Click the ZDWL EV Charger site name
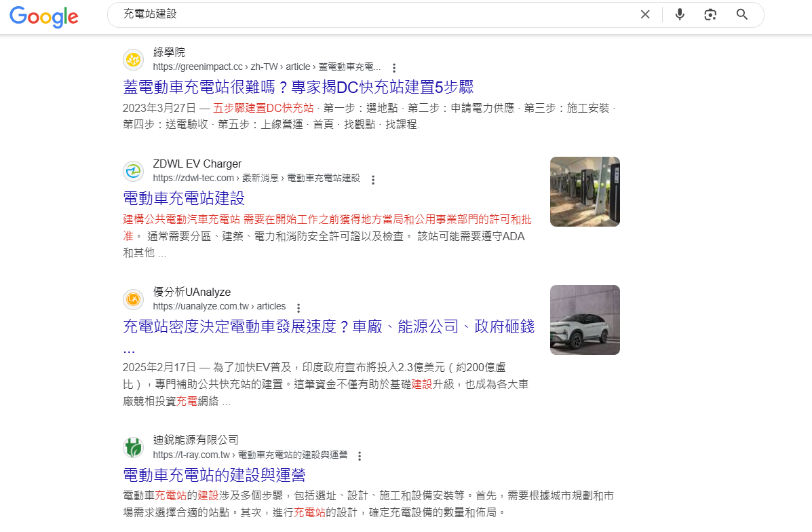 click(x=197, y=164)
